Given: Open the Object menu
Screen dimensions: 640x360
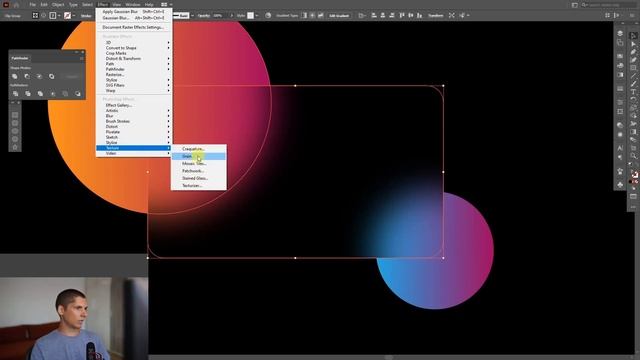Looking at the screenshot, I should pos(58,4).
